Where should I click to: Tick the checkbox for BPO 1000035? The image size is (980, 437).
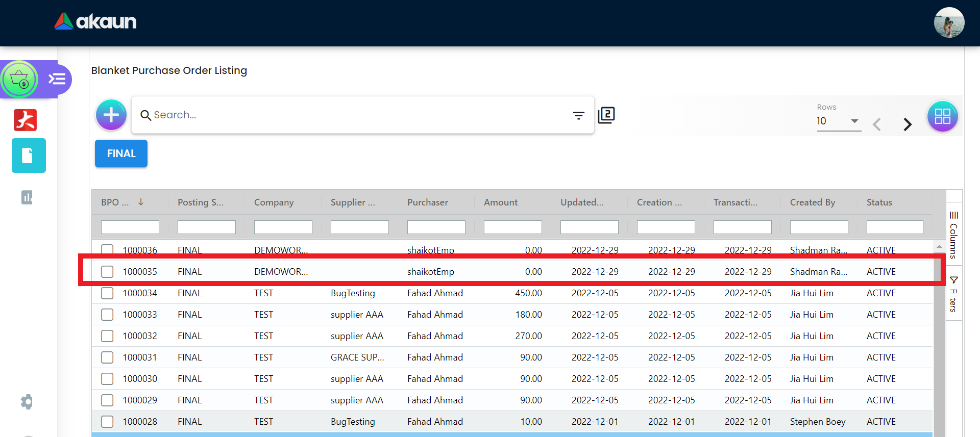(107, 272)
